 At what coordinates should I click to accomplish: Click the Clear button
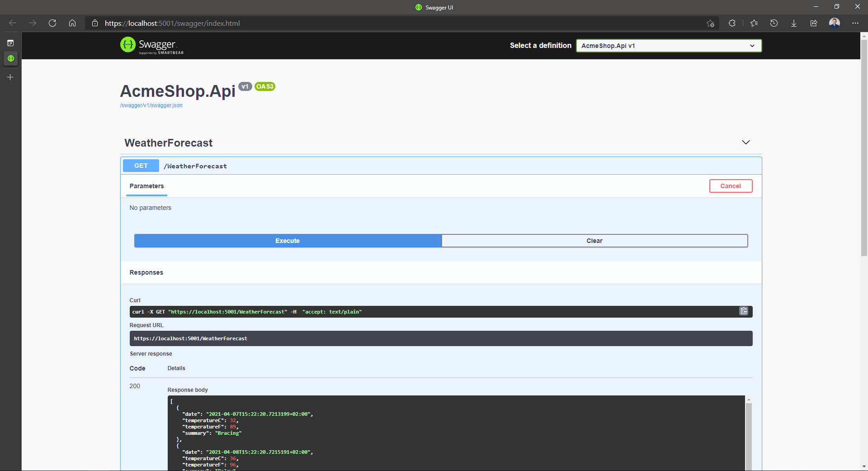[594, 241]
